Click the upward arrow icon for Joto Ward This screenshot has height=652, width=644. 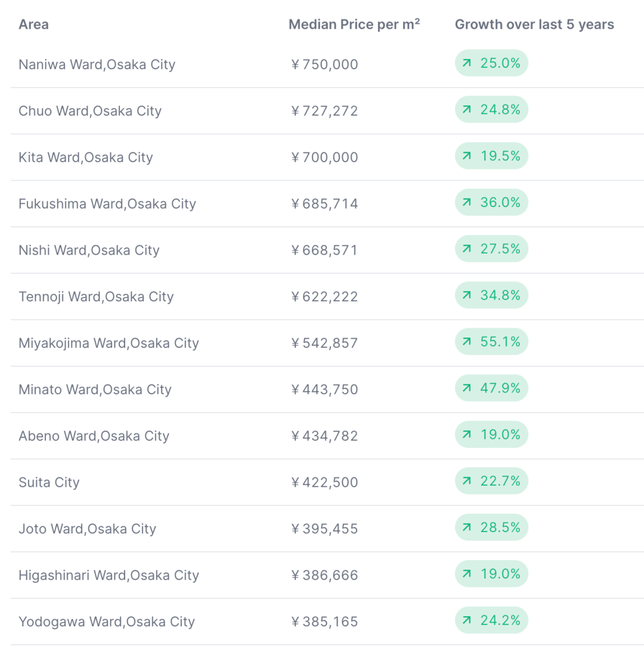pyautogui.click(x=466, y=527)
